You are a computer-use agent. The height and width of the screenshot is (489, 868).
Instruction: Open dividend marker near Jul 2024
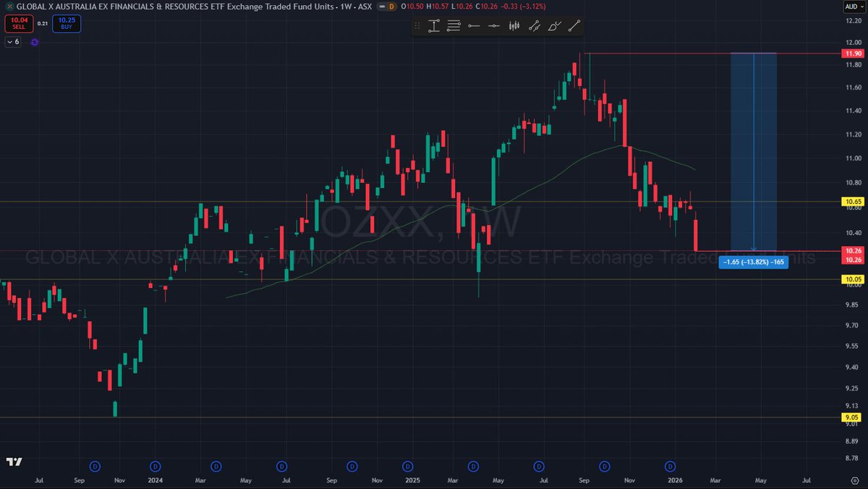[282, 465]
